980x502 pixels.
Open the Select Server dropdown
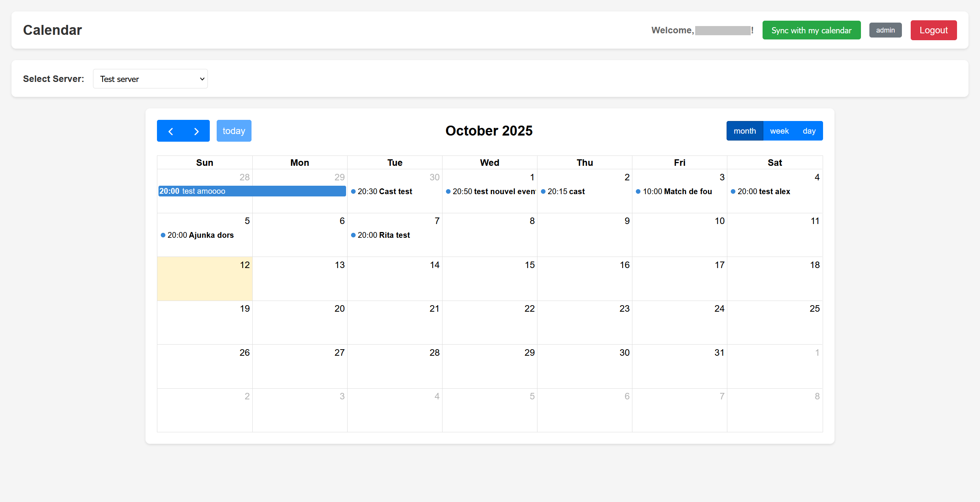150,78
